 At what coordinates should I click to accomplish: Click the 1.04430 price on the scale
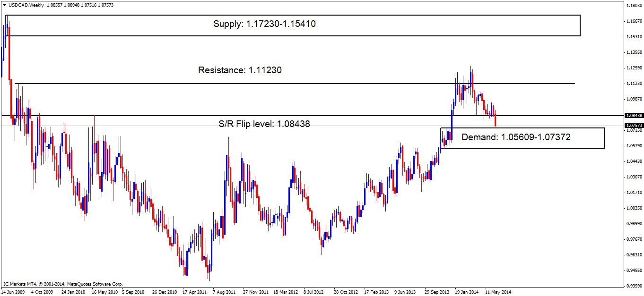(633, 161)
